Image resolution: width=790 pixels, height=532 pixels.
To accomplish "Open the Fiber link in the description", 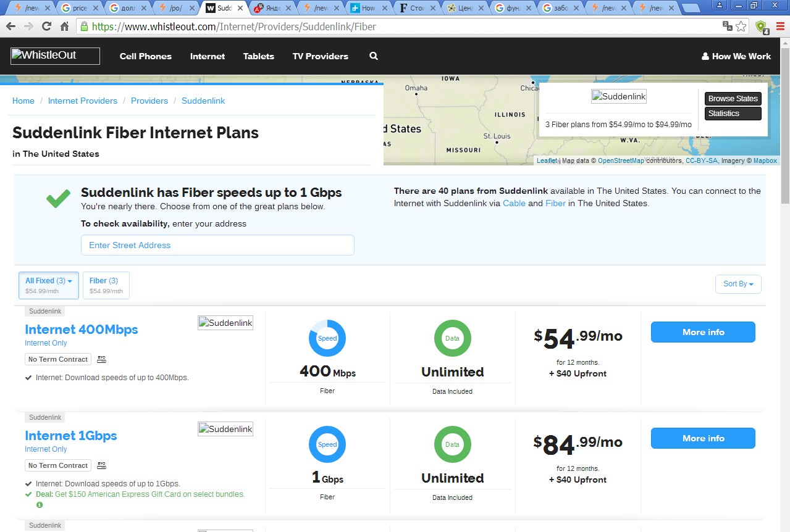I will point(555,203).
